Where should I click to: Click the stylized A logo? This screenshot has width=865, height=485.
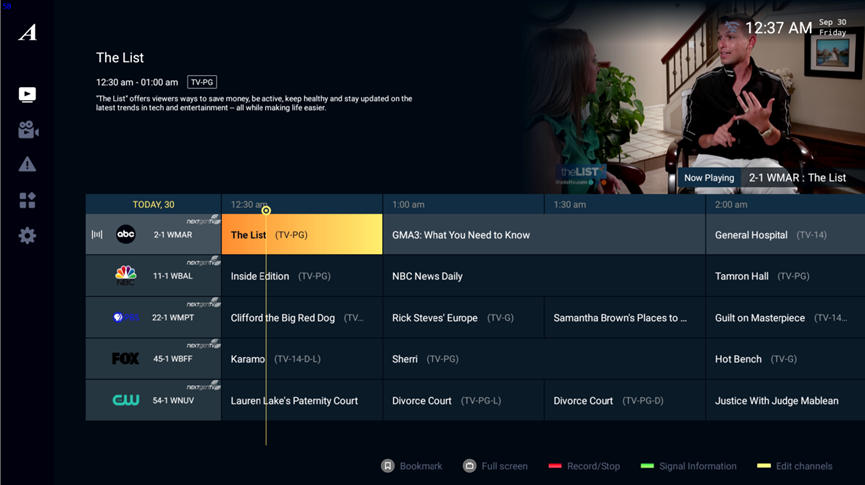28,33
